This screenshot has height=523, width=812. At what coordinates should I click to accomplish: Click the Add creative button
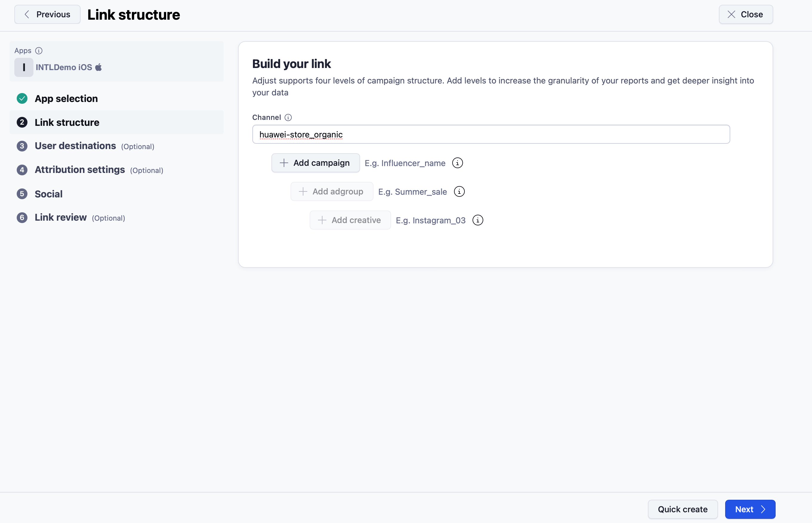click(x=350, y=220)
